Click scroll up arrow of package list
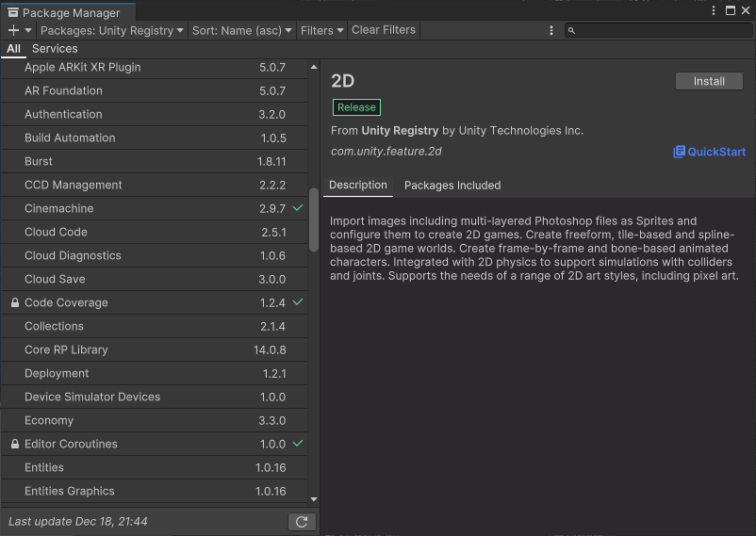 tap(314, 67)
